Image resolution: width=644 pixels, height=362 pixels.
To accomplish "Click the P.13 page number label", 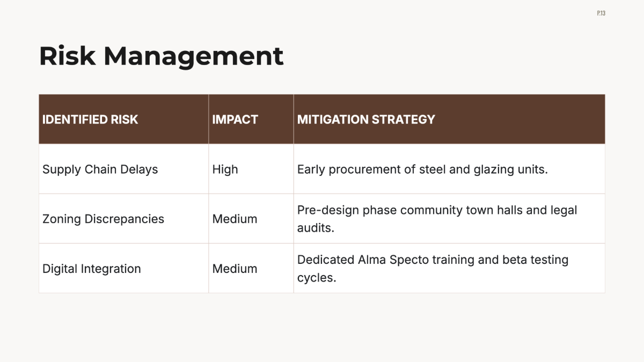I will tap(601, 13).
